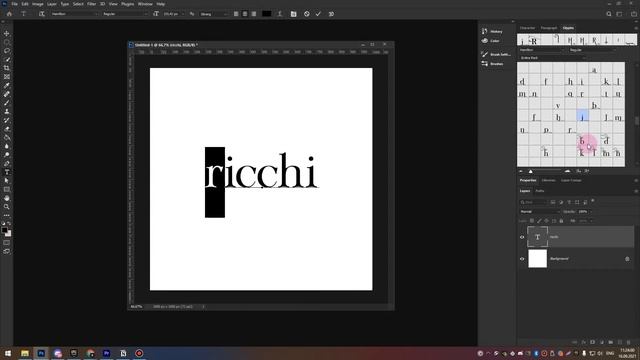Open File Explorer from taskbar
Viewport: 640px width, 360px height.
click(24, 353)
